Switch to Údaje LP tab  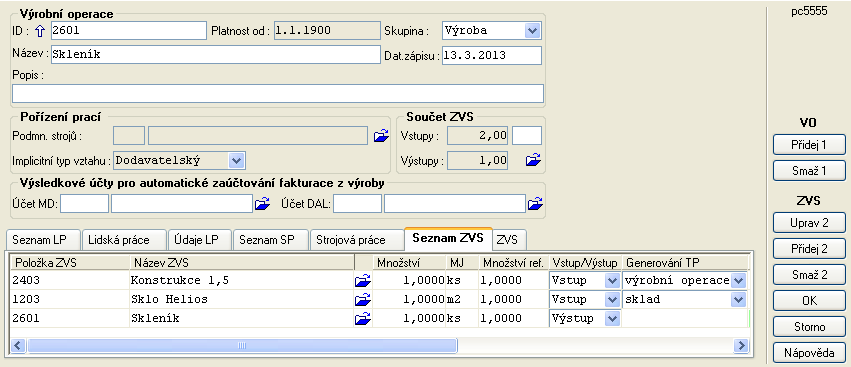(200, 239)
